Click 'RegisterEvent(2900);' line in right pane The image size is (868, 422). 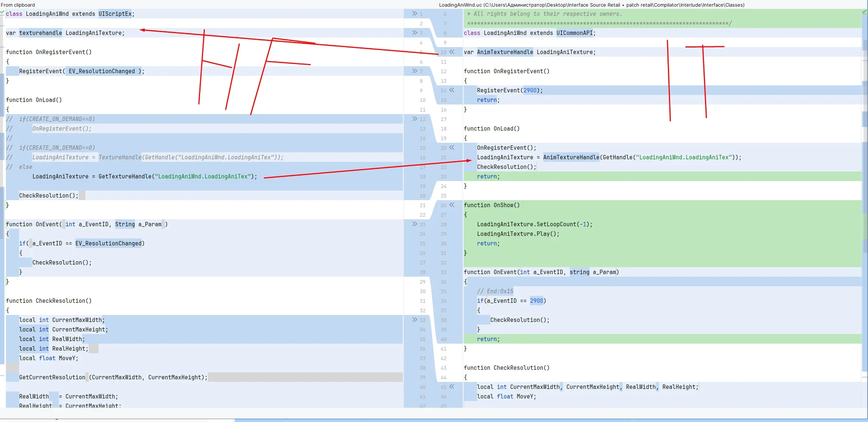click(510, 90)
